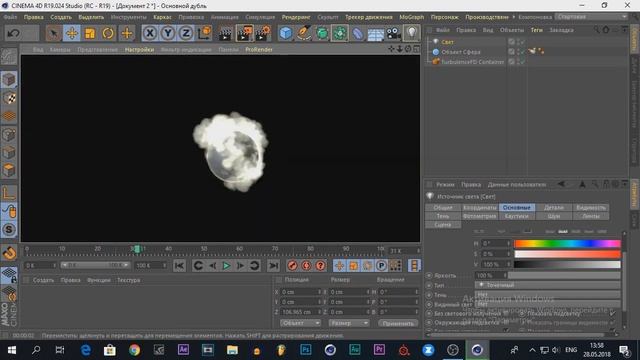Open the green generators icon
The image size is (640, 360).
[322, 33]
